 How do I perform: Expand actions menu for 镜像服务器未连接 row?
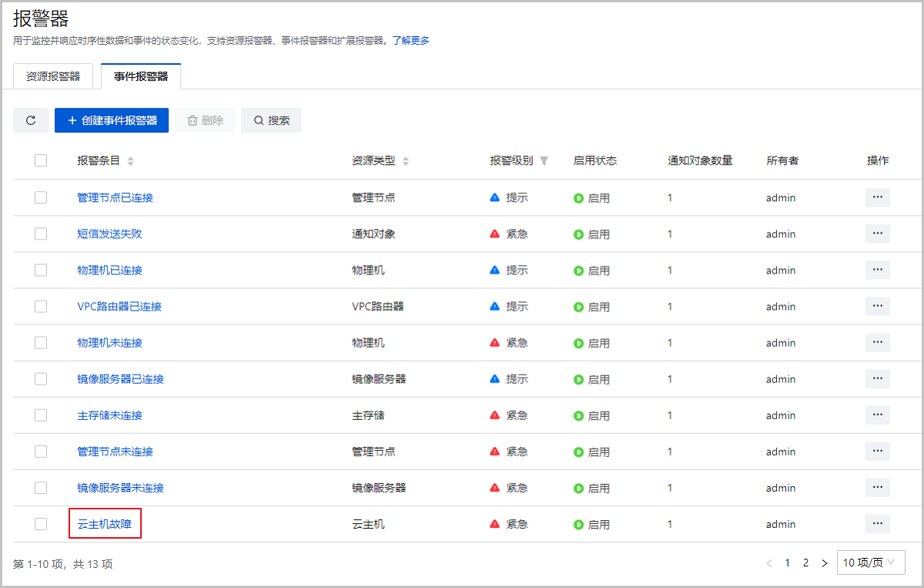[x=877, y=488]
